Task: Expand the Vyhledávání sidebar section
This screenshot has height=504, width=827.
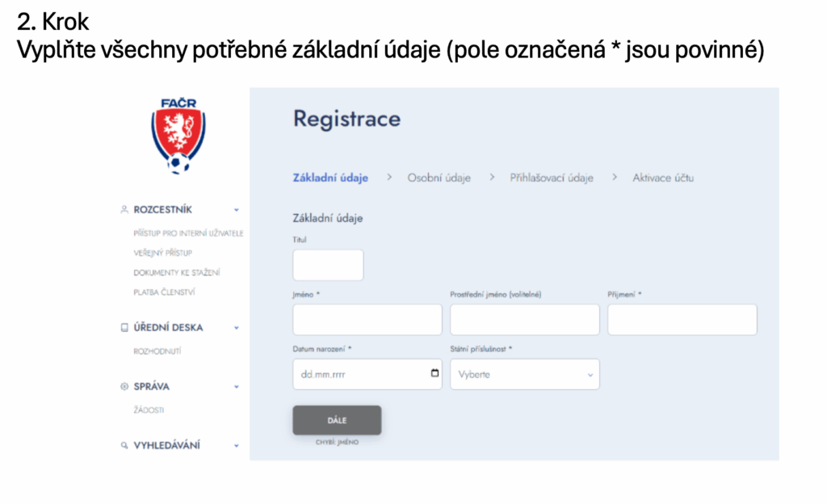Action: 237,445
